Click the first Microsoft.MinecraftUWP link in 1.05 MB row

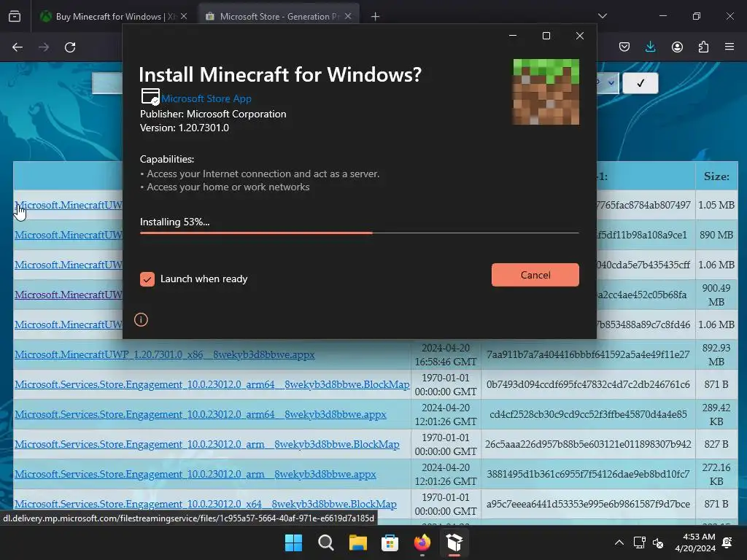tap(69, 205)
